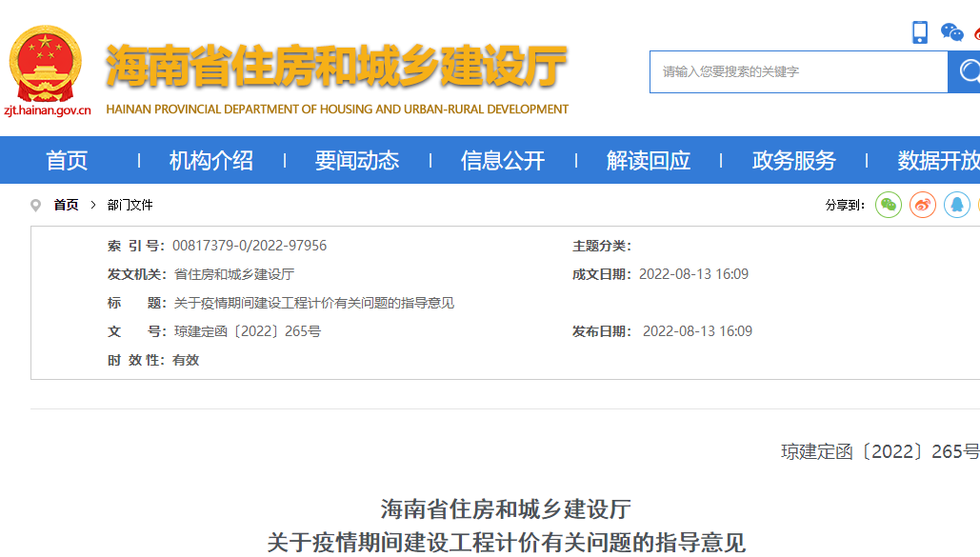Go to 要闻动态 section

357,161
